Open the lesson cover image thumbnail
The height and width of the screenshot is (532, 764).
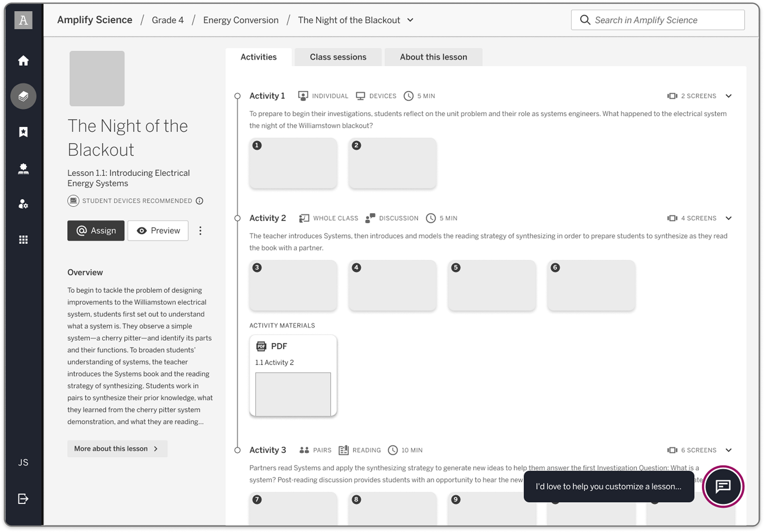coord(97,79)
